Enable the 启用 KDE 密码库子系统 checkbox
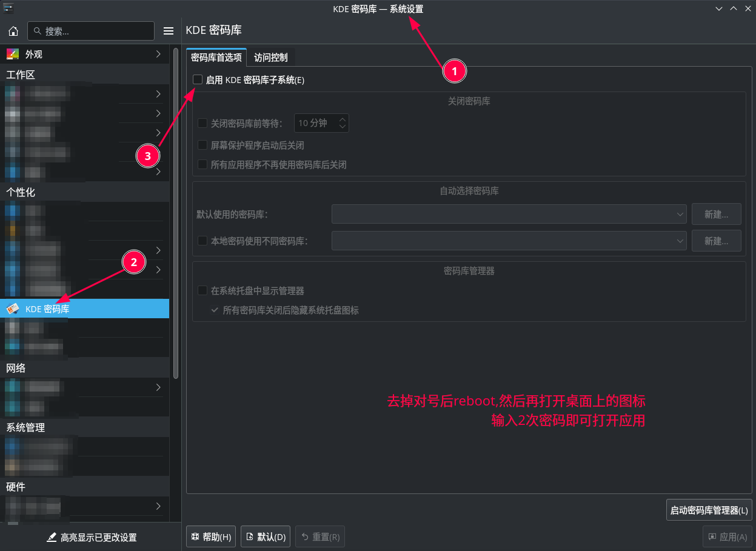The height and width of the screenshot is (551, 756). tap(198, 79)
